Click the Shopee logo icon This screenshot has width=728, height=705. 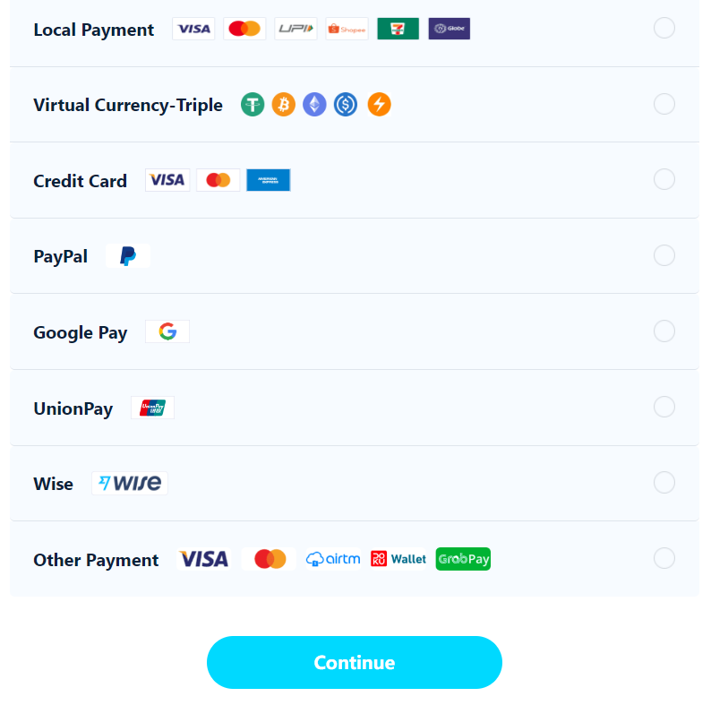coord(347,29)
